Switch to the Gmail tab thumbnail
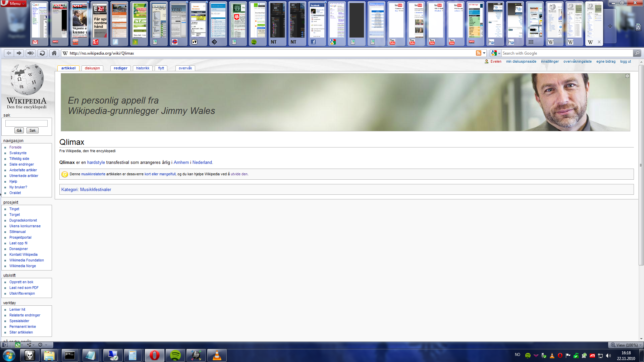Viewport: 644px width, 362px height. tap(40, 23)
